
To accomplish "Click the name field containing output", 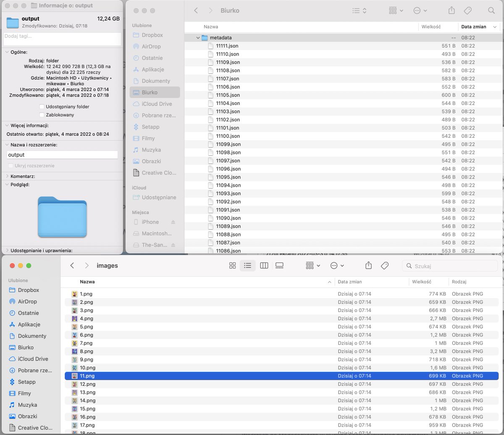I will pyautogui.click(x=62, y=155).
